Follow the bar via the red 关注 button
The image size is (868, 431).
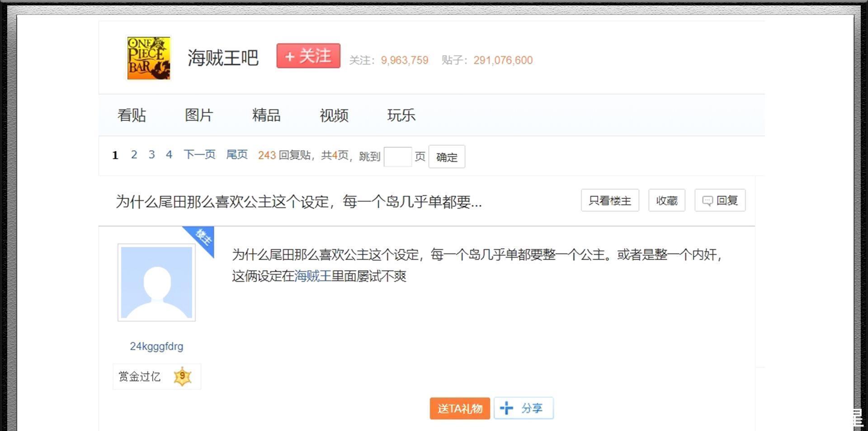308,56
